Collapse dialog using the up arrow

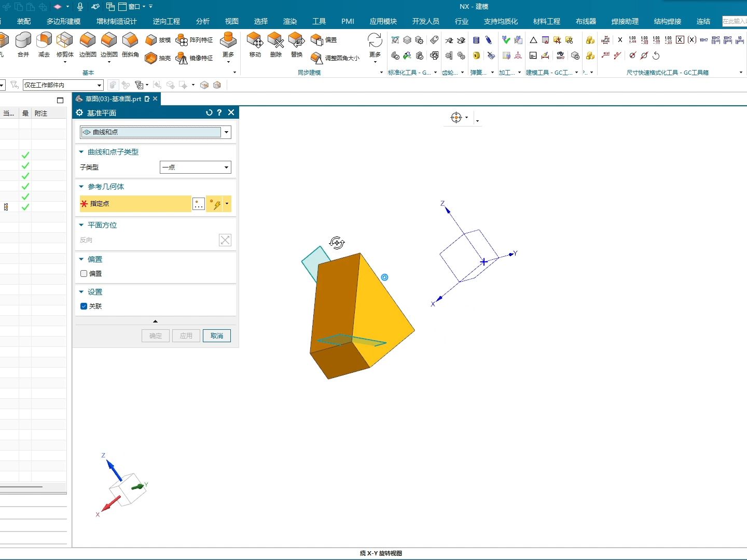coord(155,321)
